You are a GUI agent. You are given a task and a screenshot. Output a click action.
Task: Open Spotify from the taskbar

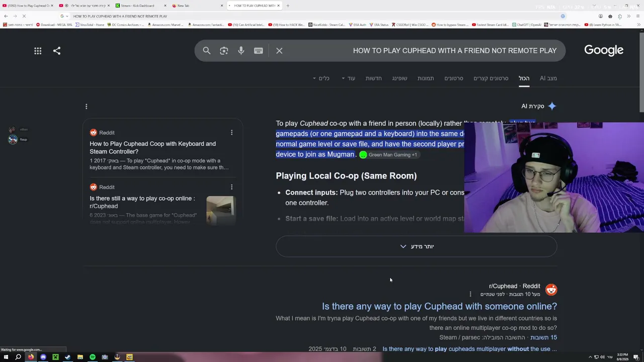[x=93, y=357]
